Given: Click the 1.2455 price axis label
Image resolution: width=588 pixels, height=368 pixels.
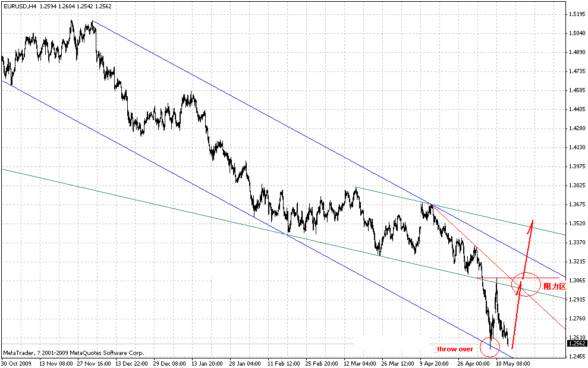Looking at the screenshot, I should pos(577,356).
